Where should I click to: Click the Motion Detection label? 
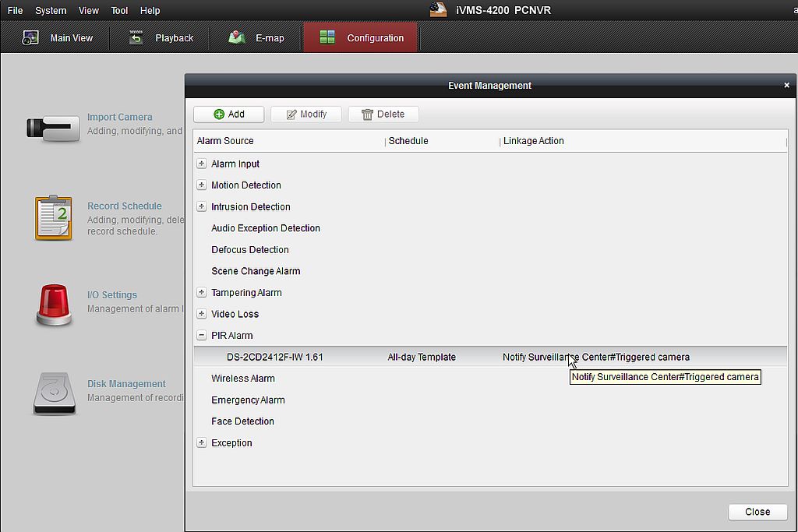[245, 185]
